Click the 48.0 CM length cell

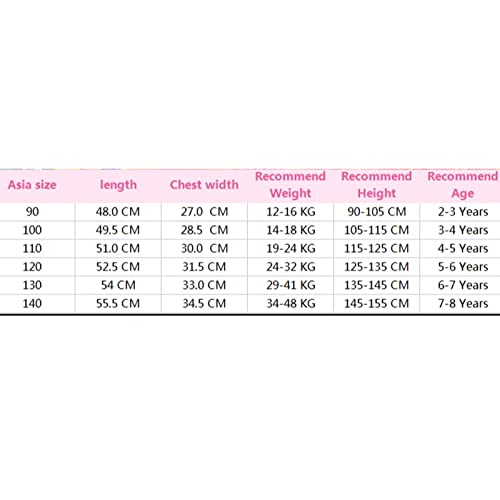[x=118, y=212]
